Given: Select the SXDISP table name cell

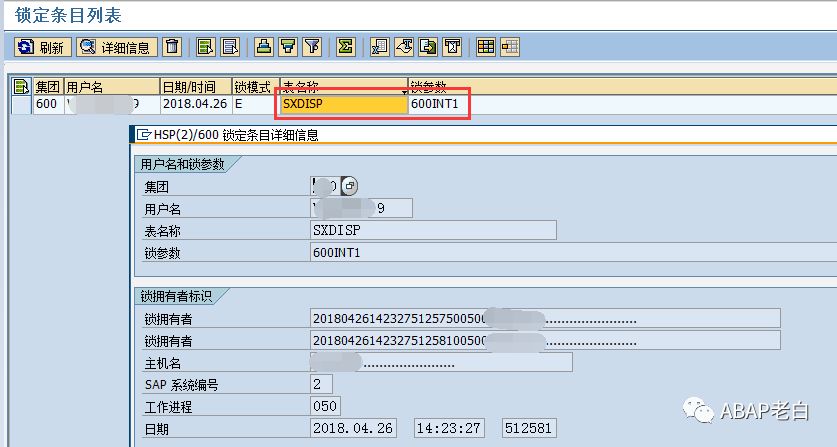Looking at the screenshot, I should [344, 104].
